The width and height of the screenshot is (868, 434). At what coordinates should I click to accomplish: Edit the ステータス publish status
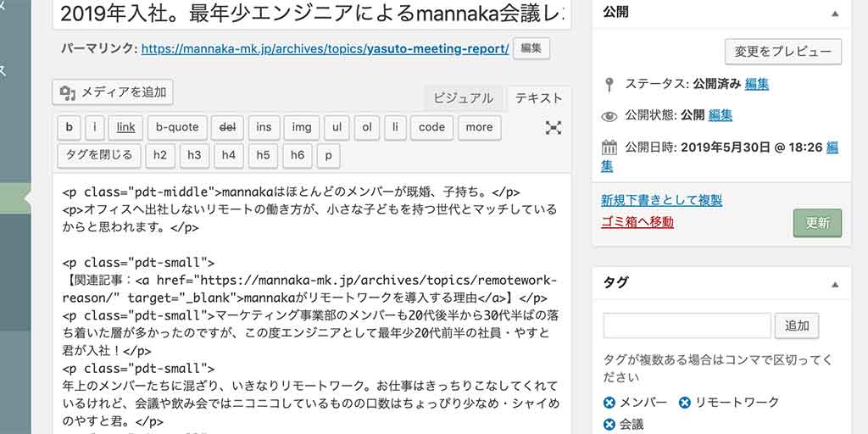757,84
